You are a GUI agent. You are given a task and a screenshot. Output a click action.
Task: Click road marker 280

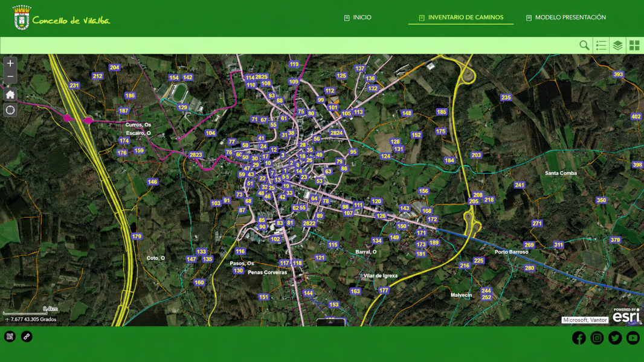click(529, 268)
